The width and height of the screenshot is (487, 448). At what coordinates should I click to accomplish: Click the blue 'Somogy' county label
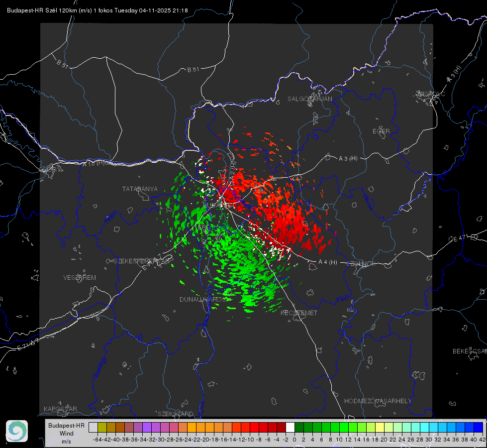(x=99, y=367)
